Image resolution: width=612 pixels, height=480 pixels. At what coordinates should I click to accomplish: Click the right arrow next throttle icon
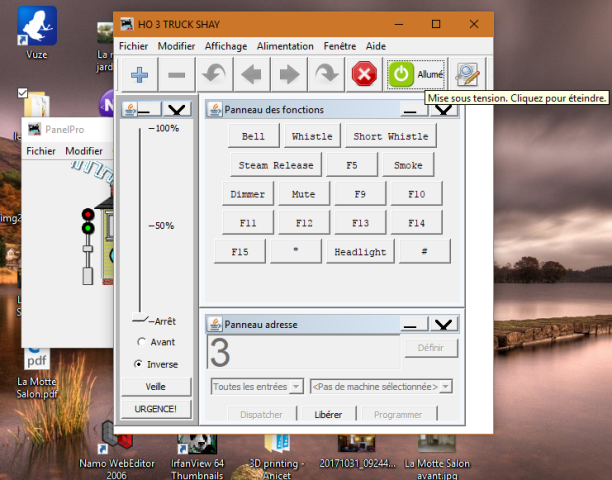click(289, 75)
